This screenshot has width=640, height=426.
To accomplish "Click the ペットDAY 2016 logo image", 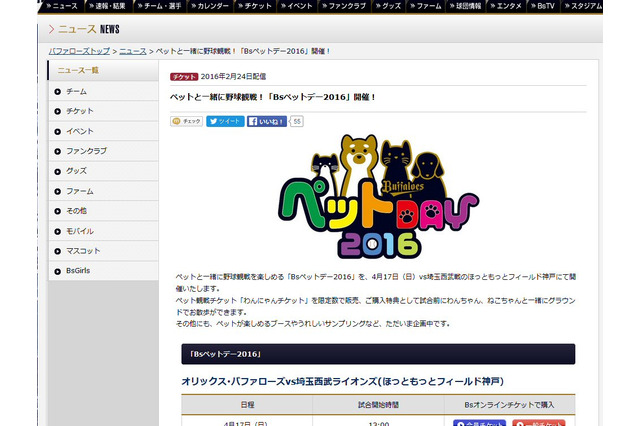I will (378, 196).
